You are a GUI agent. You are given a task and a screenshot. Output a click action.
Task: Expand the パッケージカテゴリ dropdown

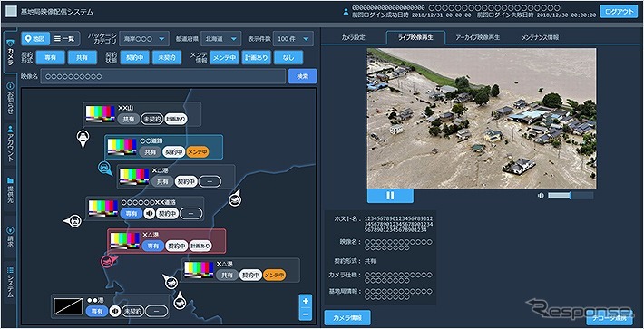tap(143, 39)
